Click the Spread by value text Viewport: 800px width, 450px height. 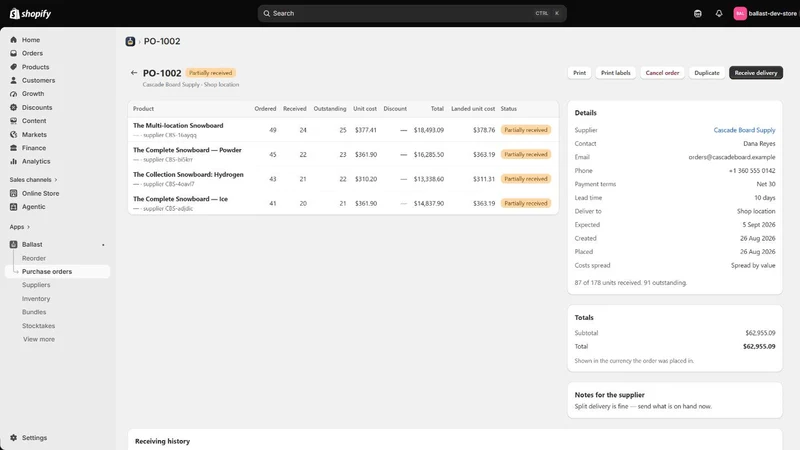pyautogui.click(x=753, y=265)
